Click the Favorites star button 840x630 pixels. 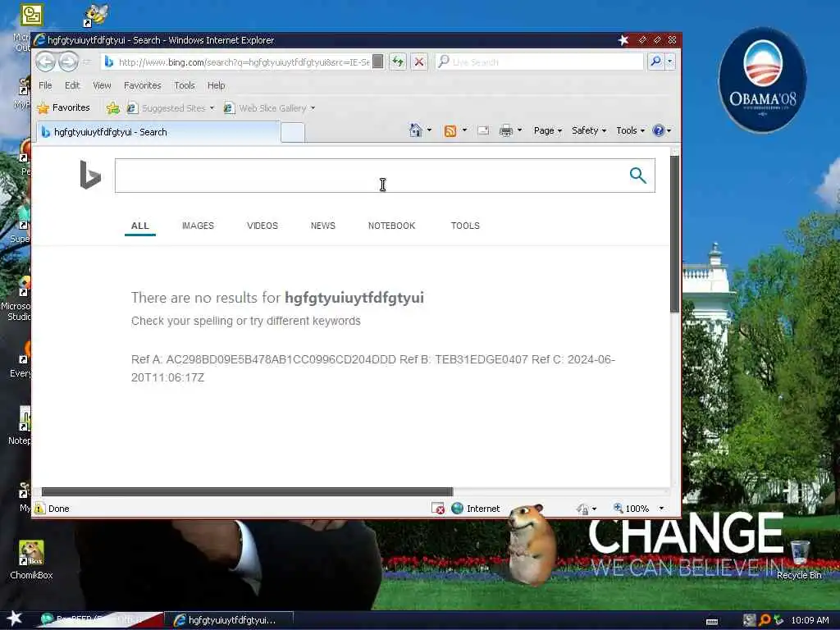click(64, 107)
